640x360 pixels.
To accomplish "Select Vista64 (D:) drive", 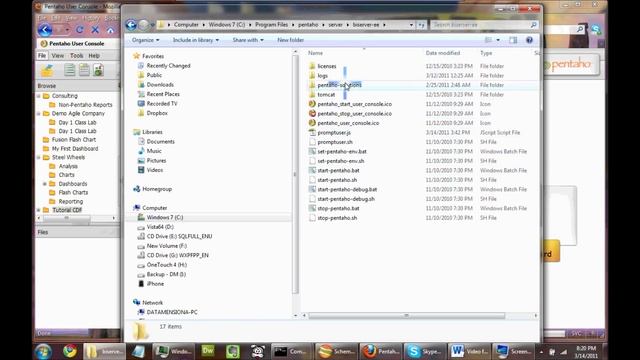I will (x=160, y=227).
